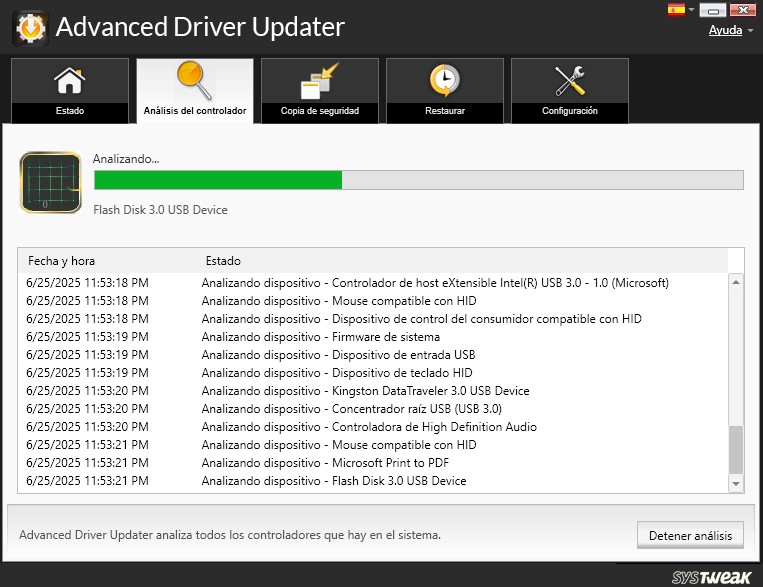Select the Kingston DataTraveler 3.0 USB Device row
The width and height of the screenshot is (763, 587).
point(373,391)
